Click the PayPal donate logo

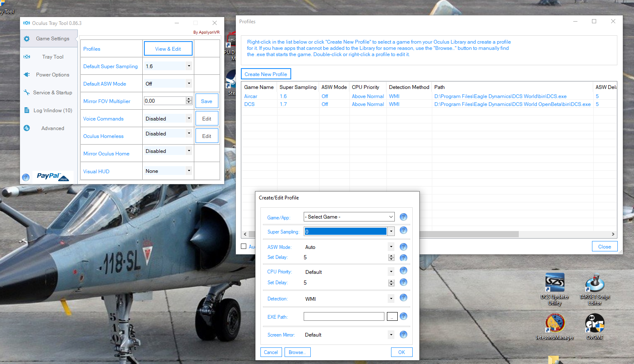pyautogui.click(x=52, y=176)
